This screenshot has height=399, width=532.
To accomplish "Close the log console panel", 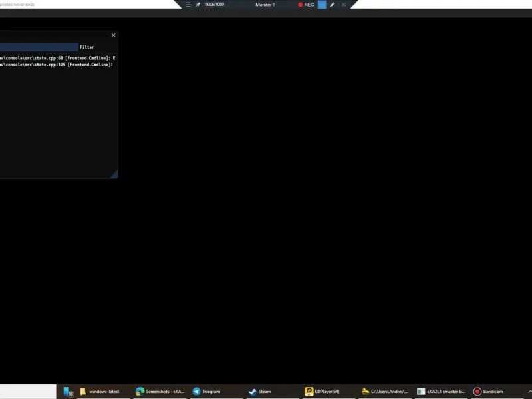I will point(114,35).
